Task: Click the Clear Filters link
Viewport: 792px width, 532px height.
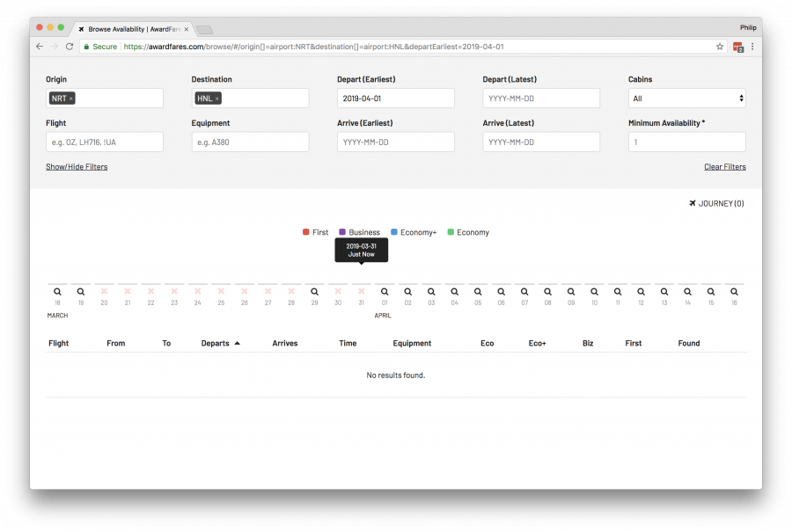Action: pyautogui.click(x=724, y=166)
